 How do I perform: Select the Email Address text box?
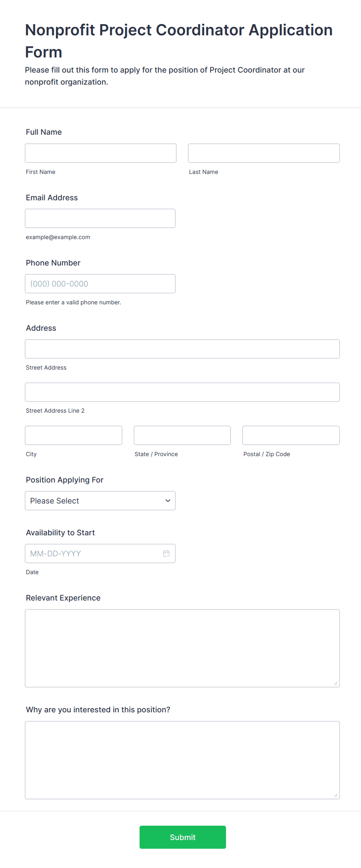100,219
